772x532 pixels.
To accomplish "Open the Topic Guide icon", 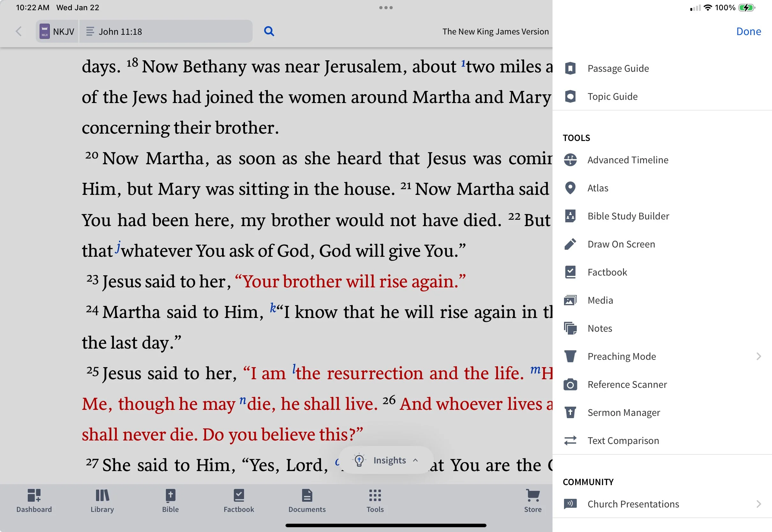I will click(570, 96).
